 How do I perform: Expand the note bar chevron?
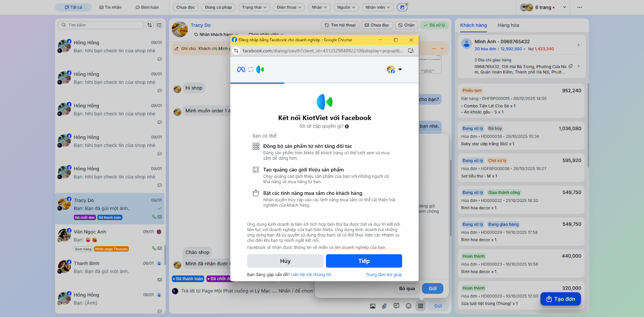click(x=442, y=49)
